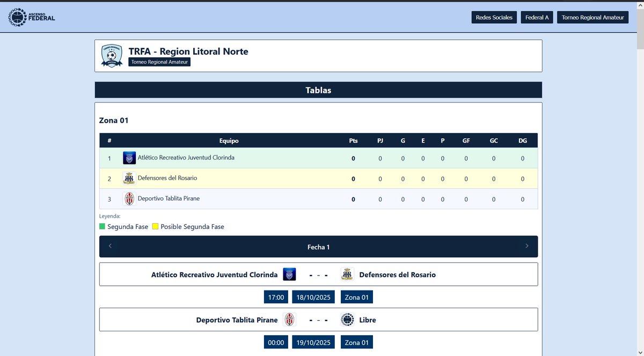This screenshot has height=356, width=644.
Task: Click Deportivo Tablita Pirane team name in table
Action: [169, 198]
